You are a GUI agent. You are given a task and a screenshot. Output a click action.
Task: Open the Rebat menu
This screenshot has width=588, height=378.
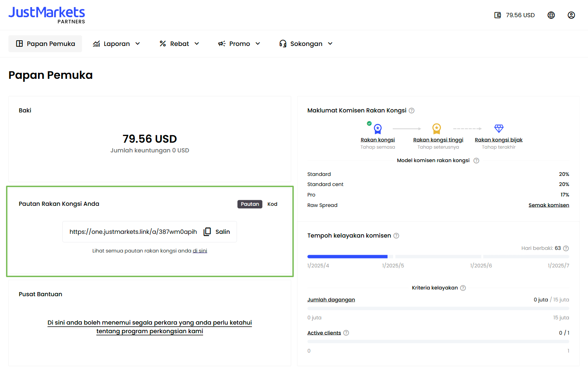click(x=179, y=44)
